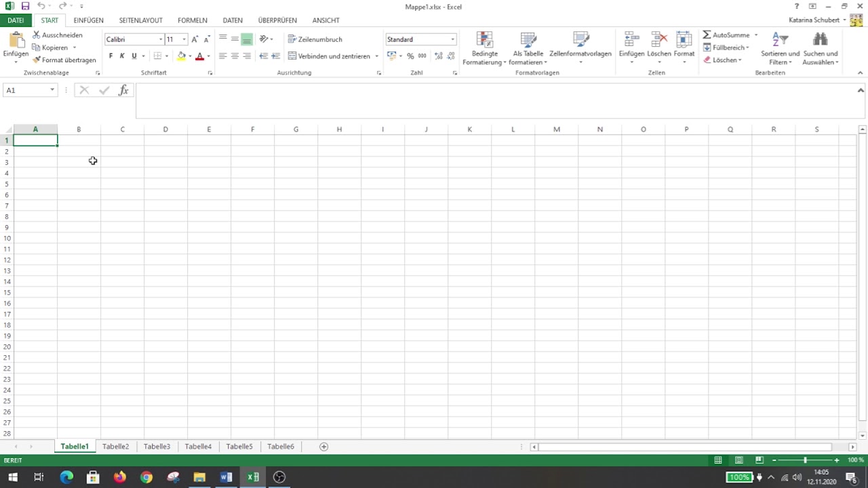Open Sortieren und Filtern
This screenshot has width=868, height=488.
(x=780, y=47)
